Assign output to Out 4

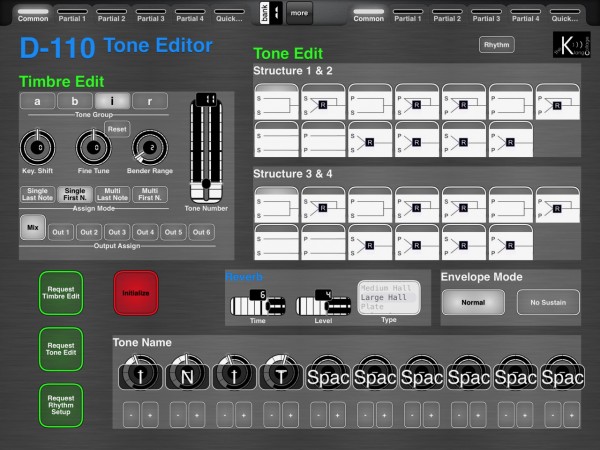pos(145,232)
